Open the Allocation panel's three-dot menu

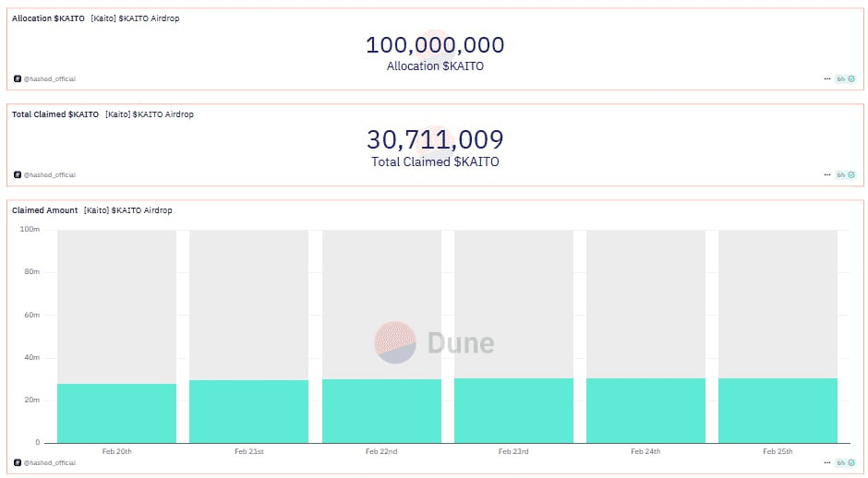[827, 79]
